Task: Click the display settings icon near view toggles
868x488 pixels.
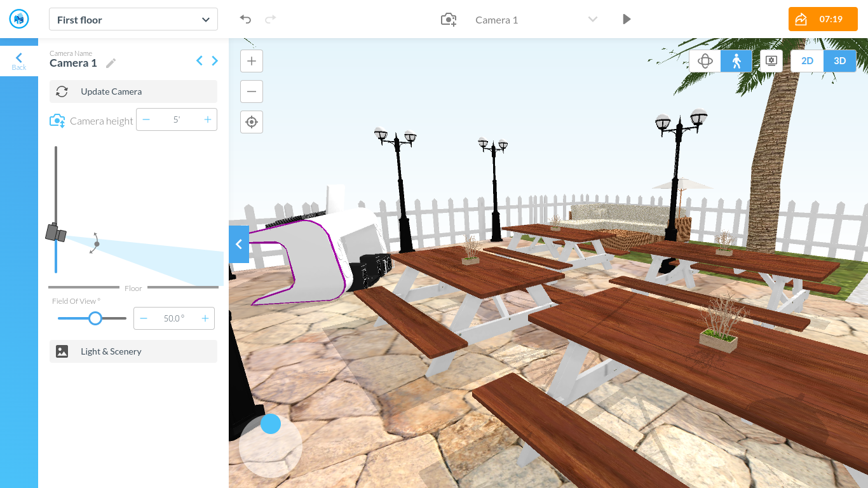Action: pyautogui.click(x=771, y=60)
